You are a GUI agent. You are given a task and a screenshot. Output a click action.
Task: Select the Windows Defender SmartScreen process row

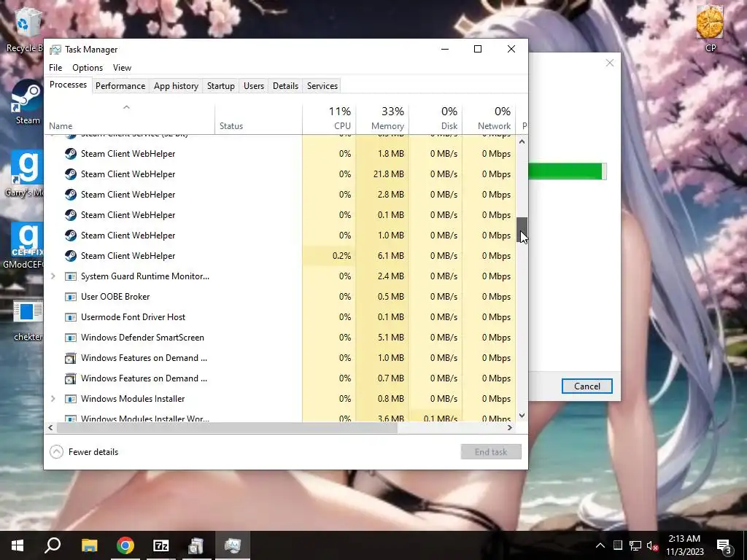click(280, 338)
